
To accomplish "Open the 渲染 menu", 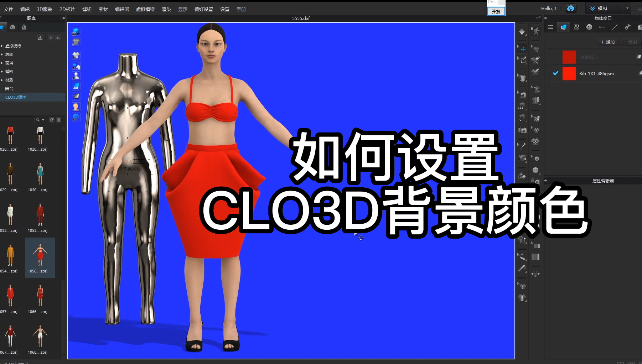I will pyautogui.click(x=166, y=9).
